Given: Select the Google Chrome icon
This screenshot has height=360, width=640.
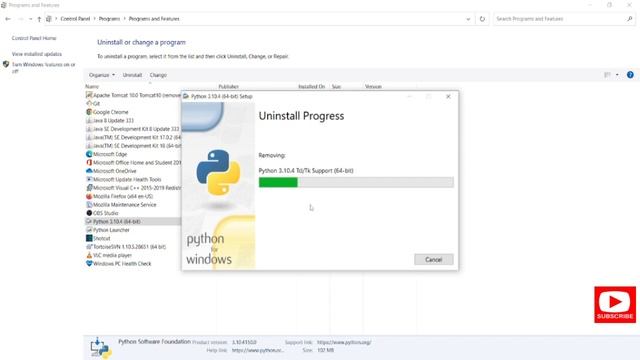Looking at the screenshot, I should (89, 112).
